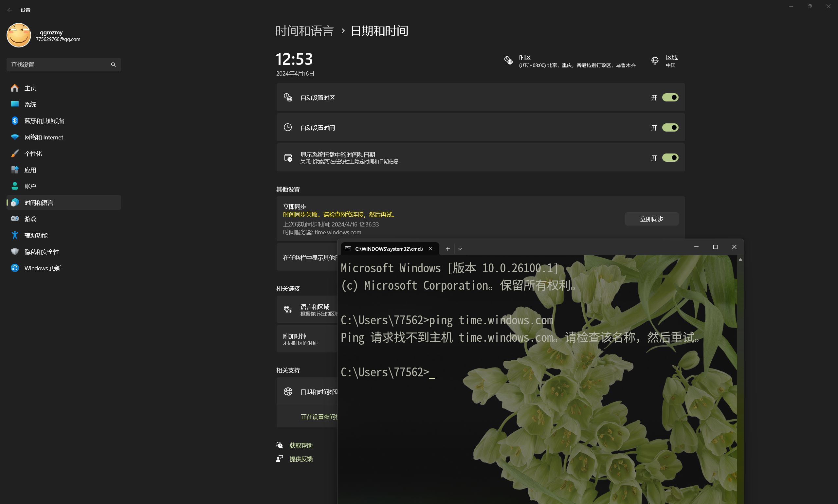This screenshot has height=504, width=838.
Task: Expand the 日期和时间帮助 section
Action: point(307,392)
